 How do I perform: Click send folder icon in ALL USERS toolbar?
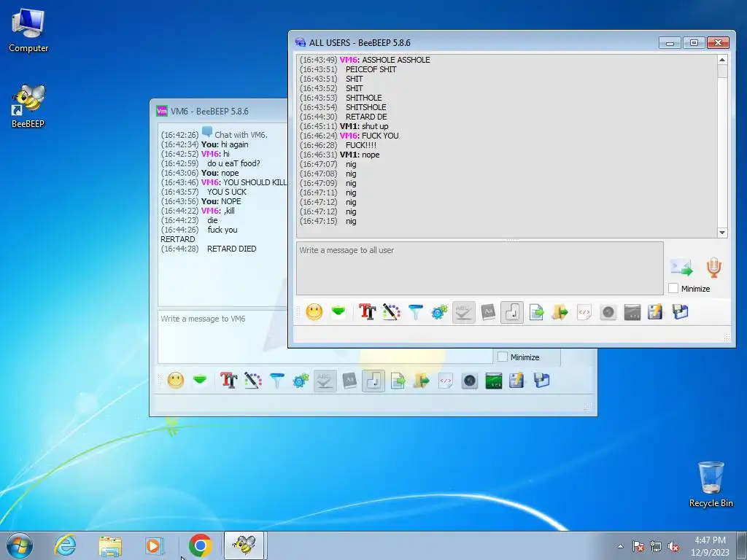click(560, 312)
